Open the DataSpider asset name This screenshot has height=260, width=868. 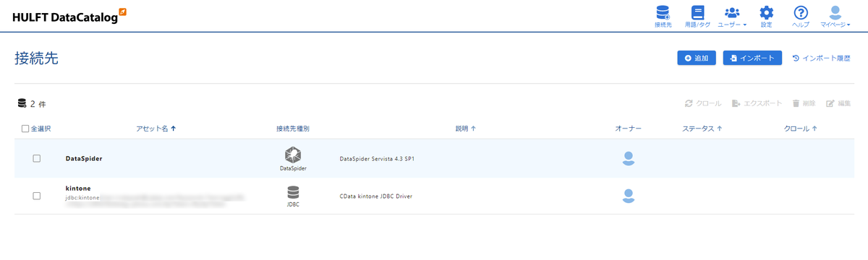(84, 158)
